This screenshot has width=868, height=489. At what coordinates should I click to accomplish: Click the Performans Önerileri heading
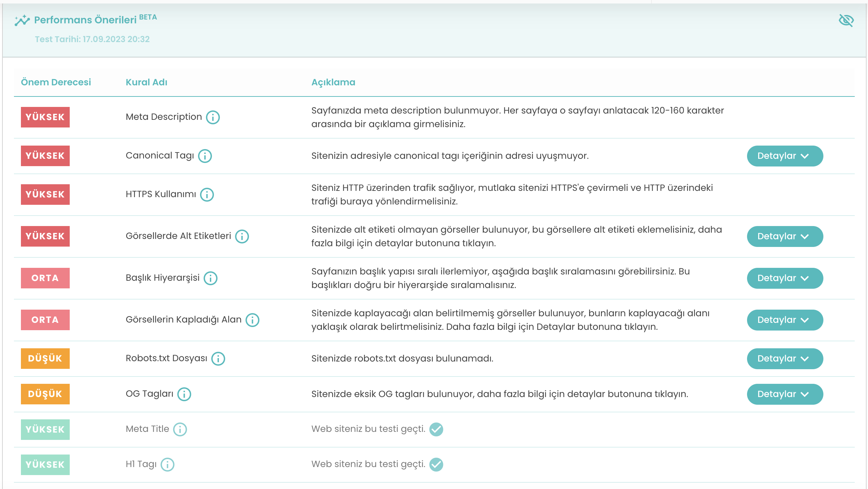[x=85, y=20]
